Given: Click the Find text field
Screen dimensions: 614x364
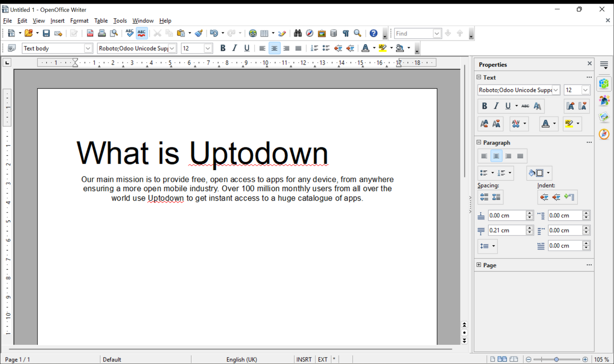Looking at the screenshot, I should 414,33.
